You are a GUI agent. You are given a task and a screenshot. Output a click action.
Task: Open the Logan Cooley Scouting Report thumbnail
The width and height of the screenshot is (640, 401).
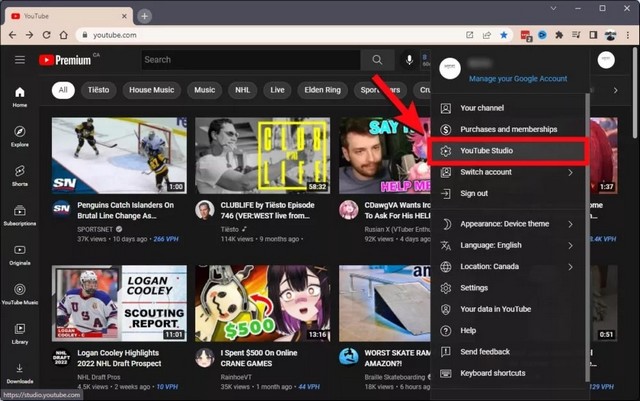pyautogui.click(x=119, y=303)
